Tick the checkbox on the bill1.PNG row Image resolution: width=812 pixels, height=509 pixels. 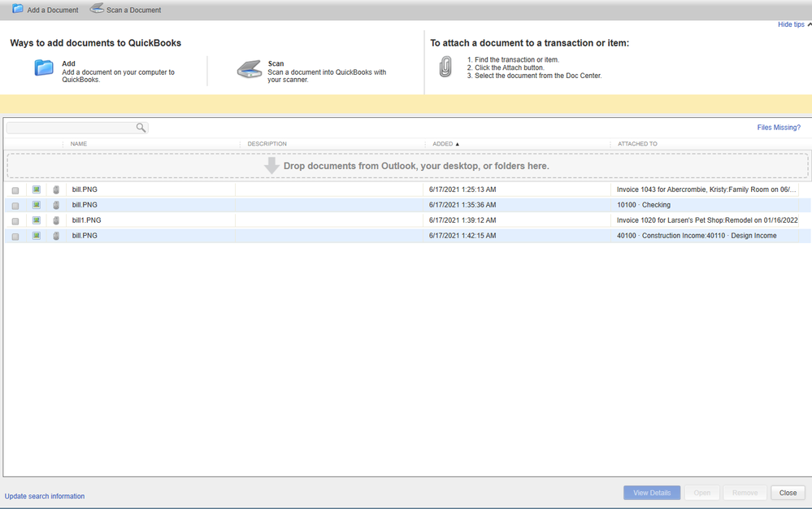[x=15, y=221]
